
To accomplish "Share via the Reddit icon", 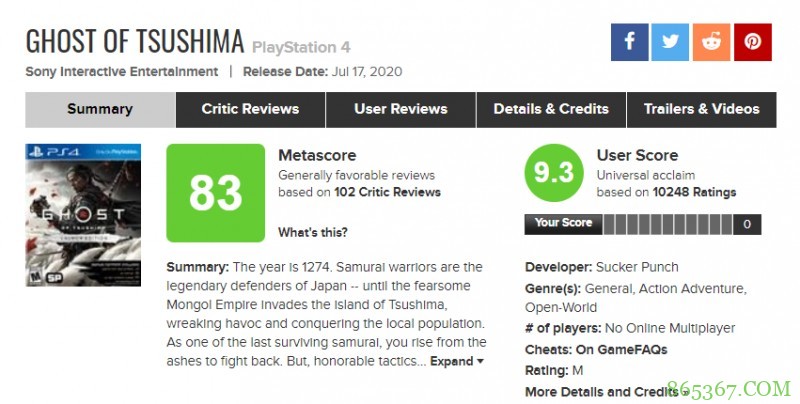I will click(711, 41).
